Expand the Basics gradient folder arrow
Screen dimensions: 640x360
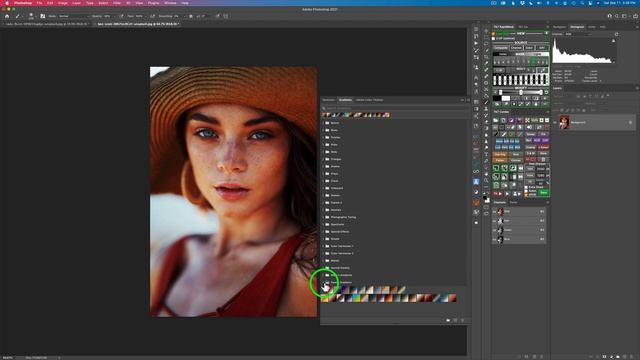(323, 123)
